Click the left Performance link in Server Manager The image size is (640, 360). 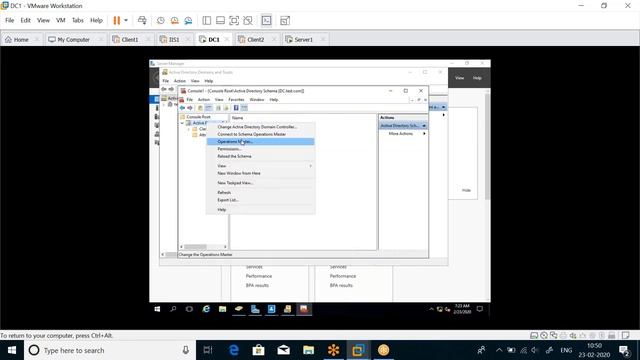click(x=259, y=276)
